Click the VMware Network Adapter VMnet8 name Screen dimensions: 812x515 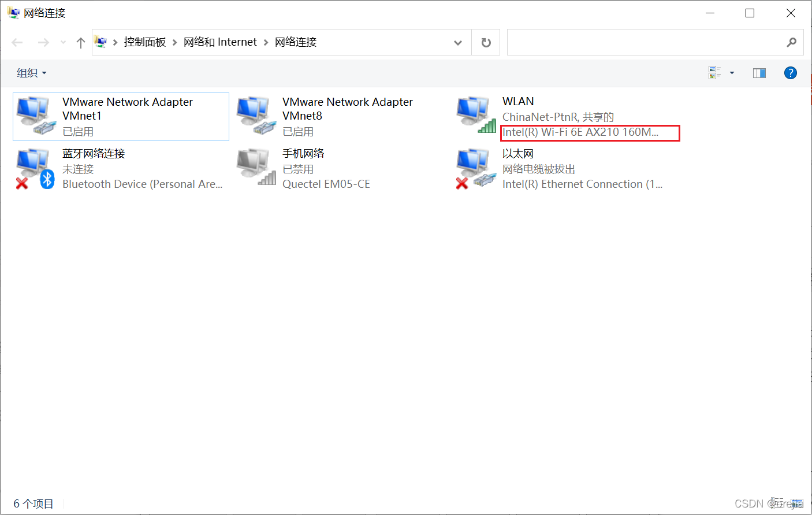coord(348,109)
